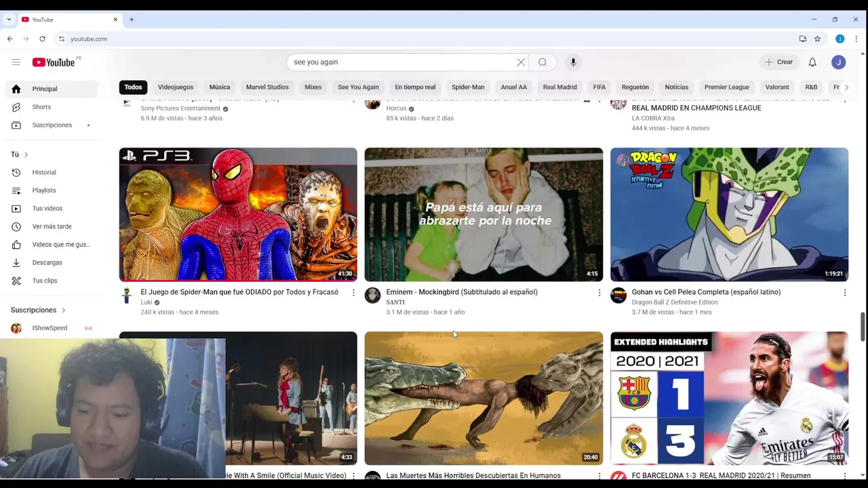
Task: Clear the search text with the X icon
Action: tap(521, 62)
